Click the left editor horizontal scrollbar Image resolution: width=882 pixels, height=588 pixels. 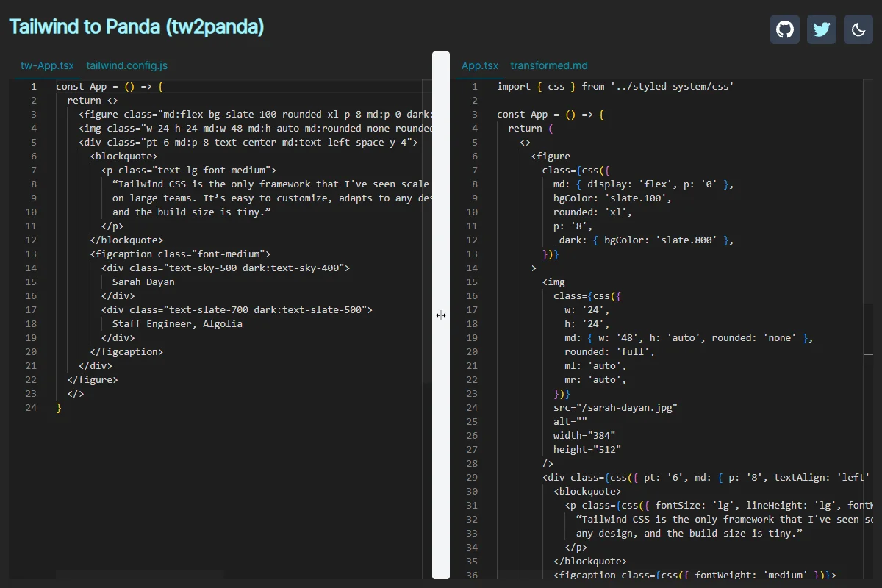pyautogui.click(x=140, y=574)
